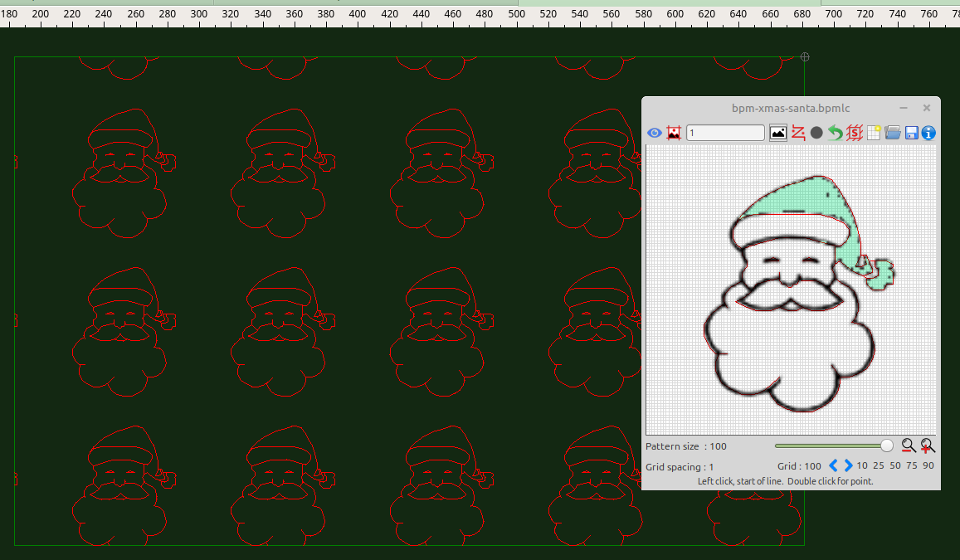This screenshot has height=560, width=960.
Task: Click the green undo arrow
Action: 836,133
